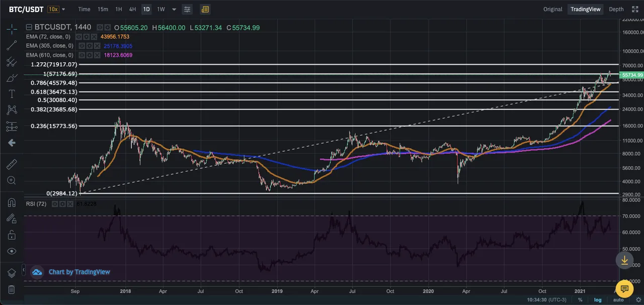Open the object tree layers icon
644x305 pixels.
(x=12, y=273)
